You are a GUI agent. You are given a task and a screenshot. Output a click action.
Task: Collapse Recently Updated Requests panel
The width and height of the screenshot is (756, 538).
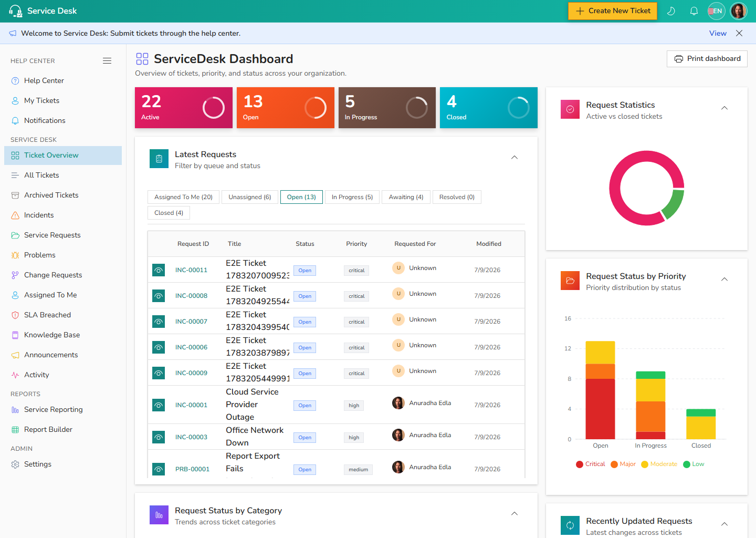pyautogui.click(x=724, y=524)
